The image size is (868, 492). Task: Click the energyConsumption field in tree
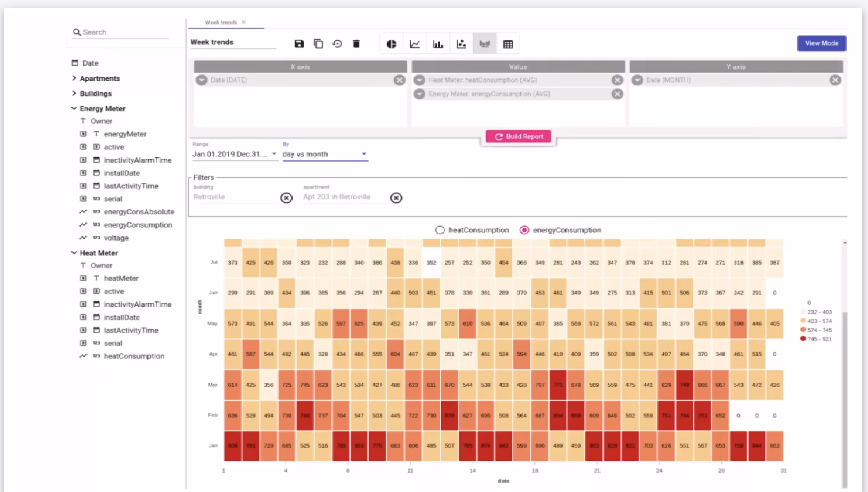click(x=138, y=225)
